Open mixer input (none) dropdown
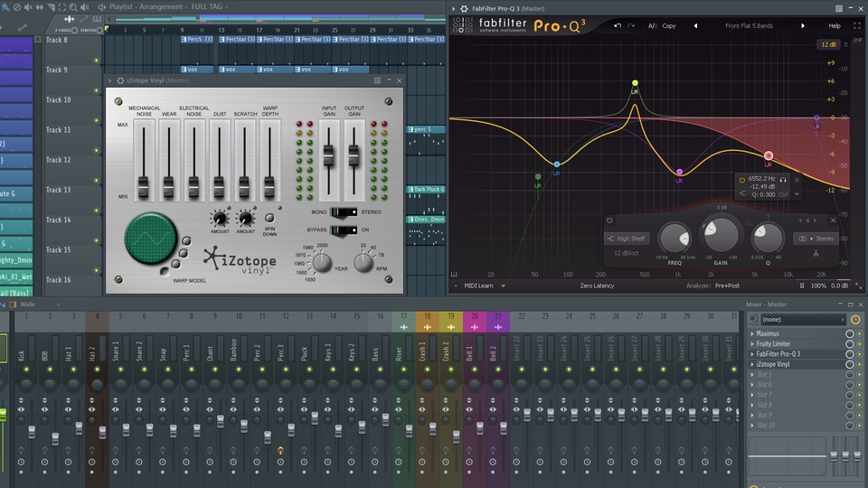Image resolution: width=868 pixels, height=488 pixels. [x=803, y=319]
